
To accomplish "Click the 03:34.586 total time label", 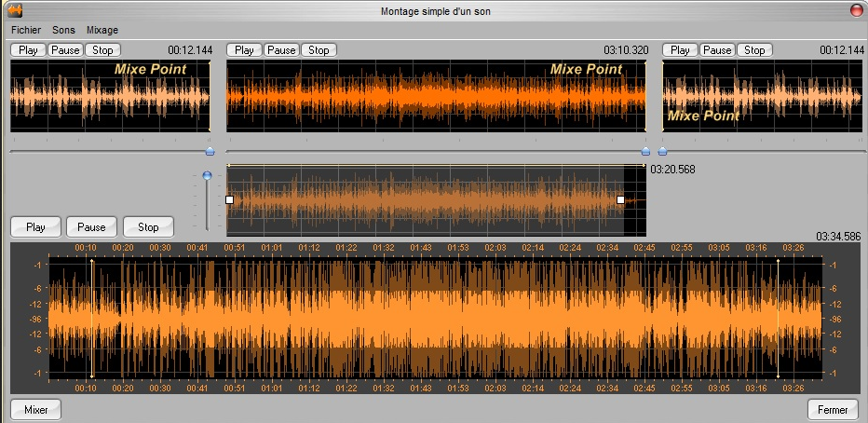I will point(838,237).
